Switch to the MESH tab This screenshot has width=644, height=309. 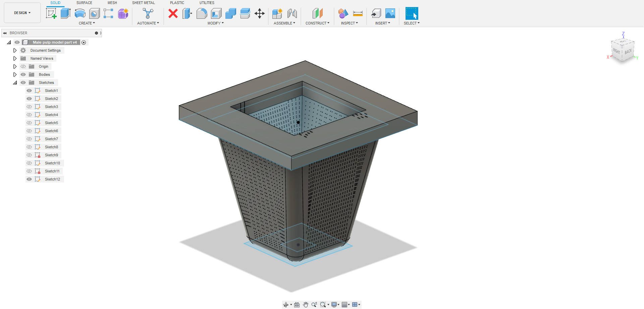(112, 3)
